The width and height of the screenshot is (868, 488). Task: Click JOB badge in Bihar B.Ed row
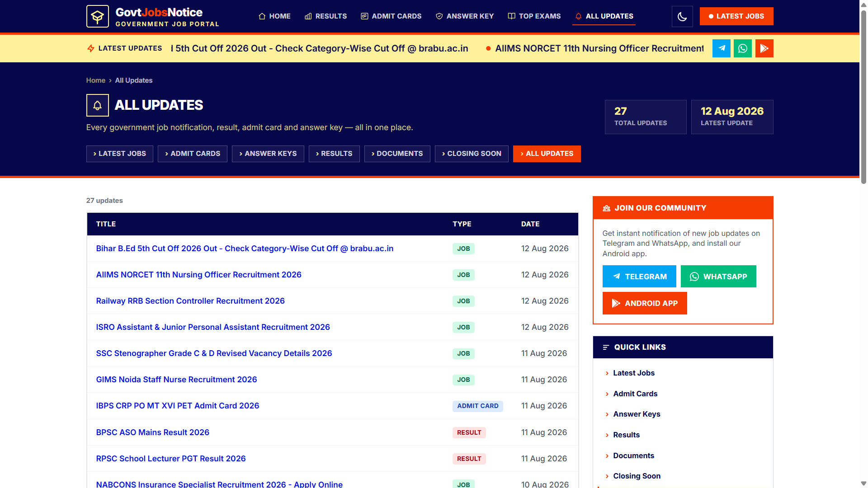coord(463,249)
